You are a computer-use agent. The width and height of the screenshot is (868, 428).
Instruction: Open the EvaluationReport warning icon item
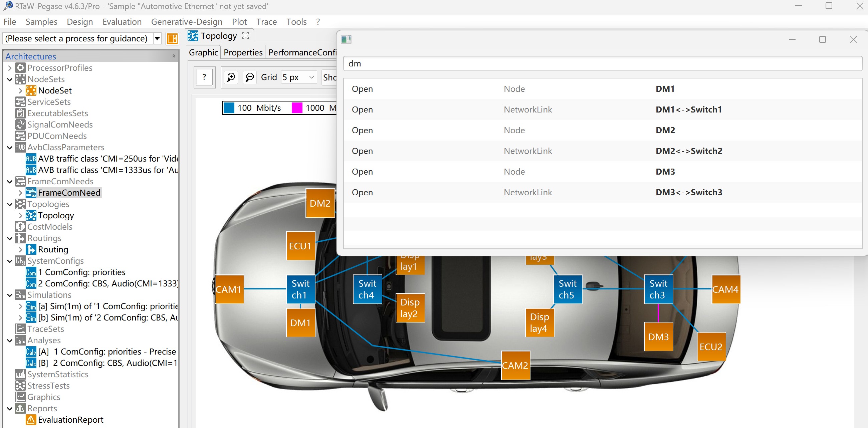pyautogui.click(x=31, y=420)
